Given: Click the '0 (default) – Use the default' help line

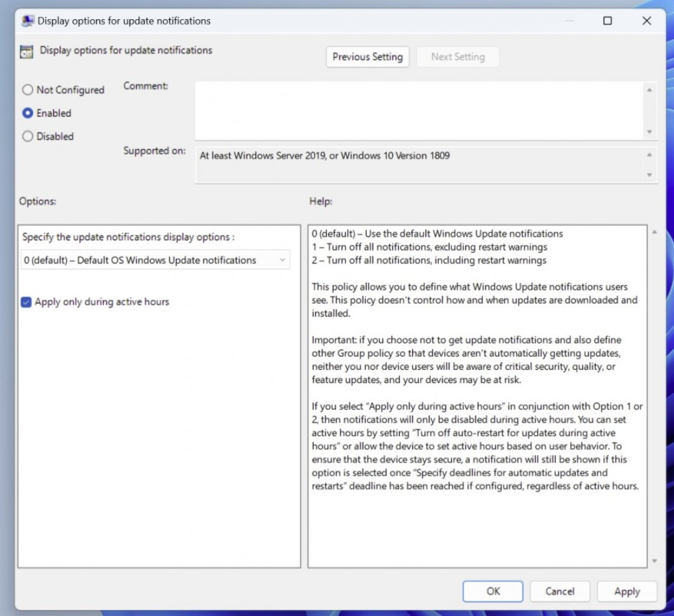Looking at the screenshot, I should coord(437,233).
